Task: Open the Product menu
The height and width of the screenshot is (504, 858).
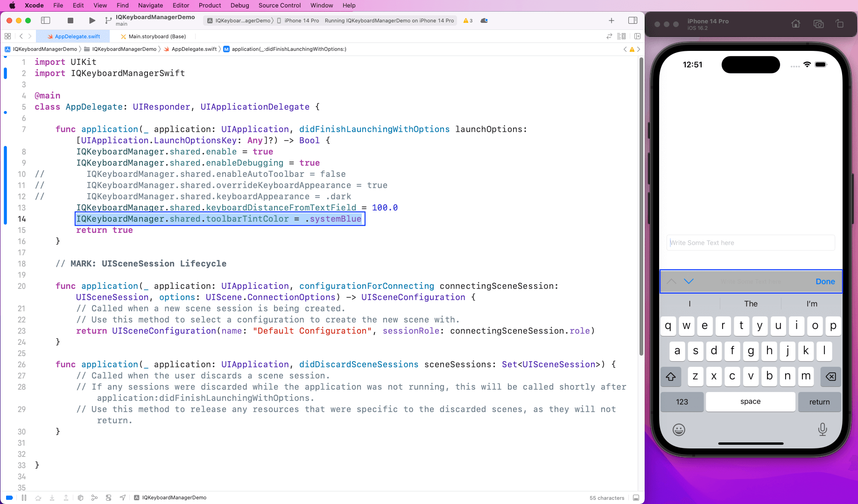Action: [210, 5]
